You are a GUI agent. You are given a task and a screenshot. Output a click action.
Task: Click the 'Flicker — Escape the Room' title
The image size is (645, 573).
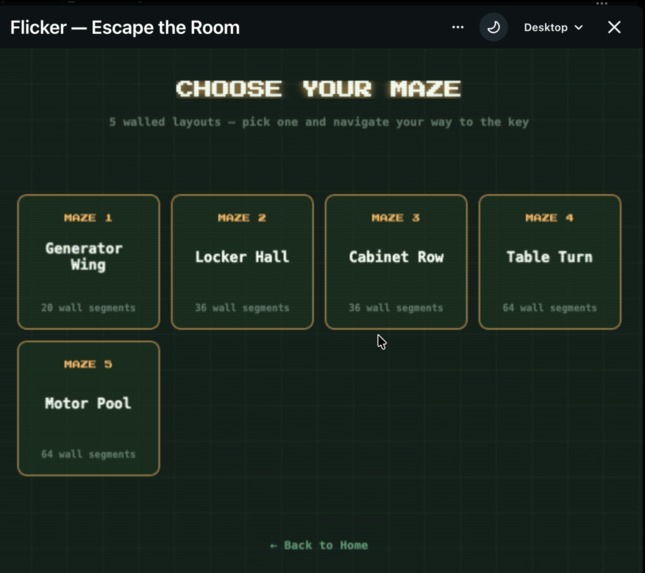pos(125,28)
